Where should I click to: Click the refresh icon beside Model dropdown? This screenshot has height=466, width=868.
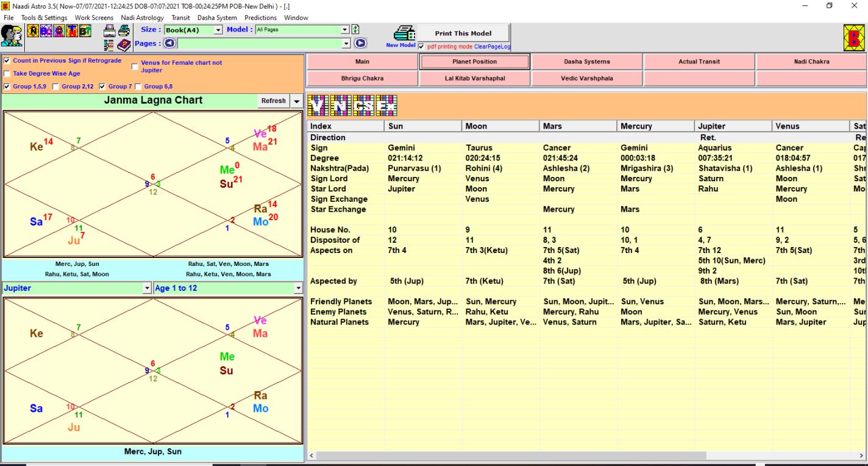tap(355, 29)
